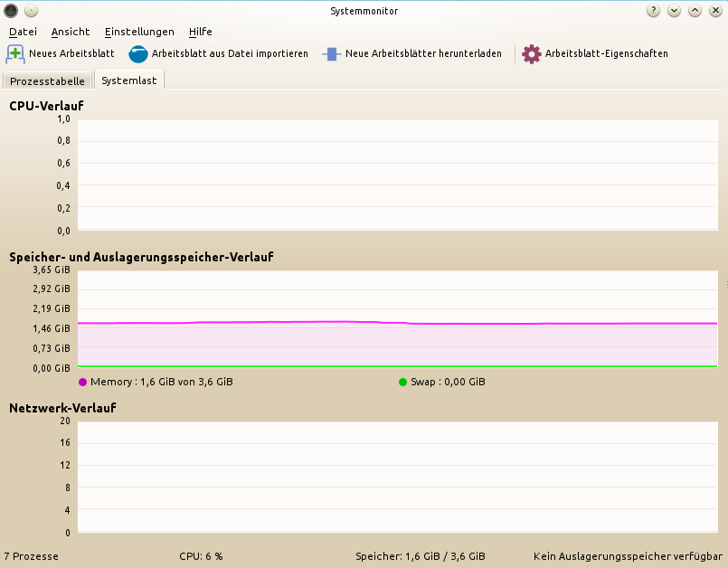The image size is (728, 568).
Task: Open the Hilfe menu
Action: [x=200, y=32]
